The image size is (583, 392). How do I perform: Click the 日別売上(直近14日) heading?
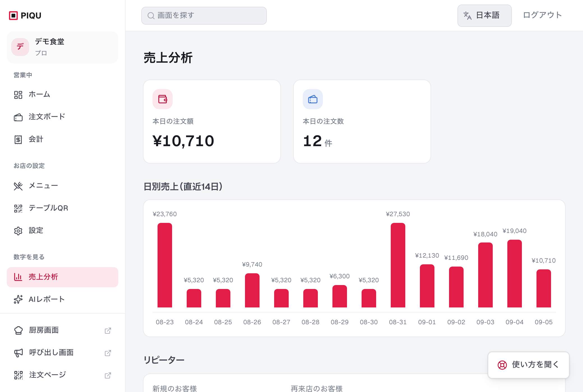(183, 186)
